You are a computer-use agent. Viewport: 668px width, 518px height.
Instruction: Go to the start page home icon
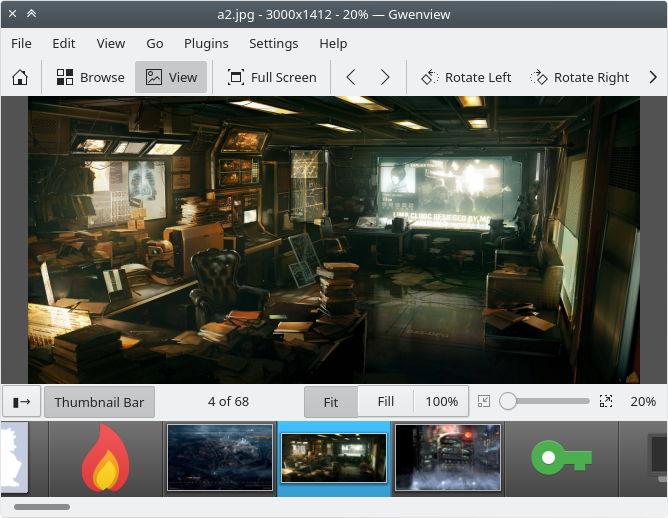click(x=20, y=77)
